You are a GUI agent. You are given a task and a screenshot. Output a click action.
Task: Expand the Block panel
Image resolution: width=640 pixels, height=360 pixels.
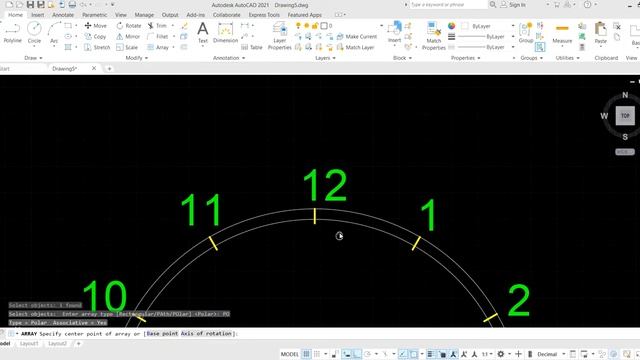tap(402, 58)
